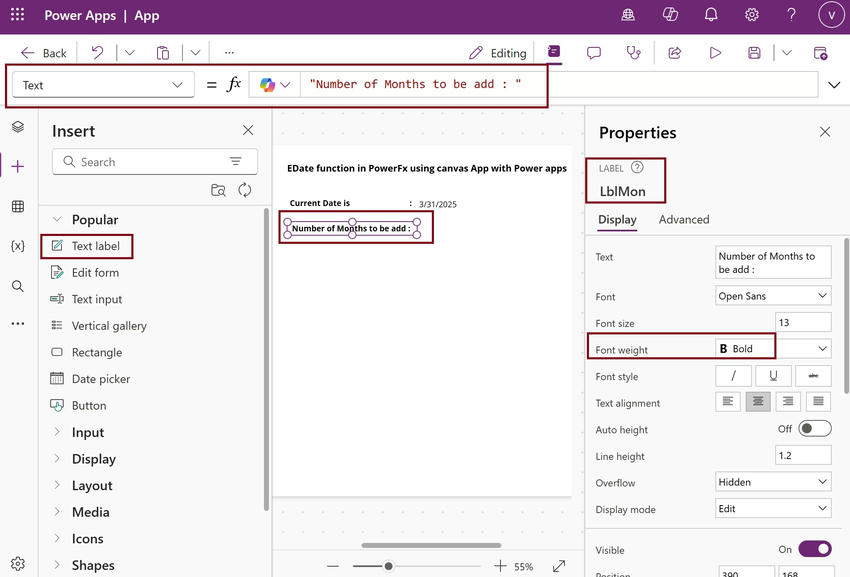This screenshot has height=577, width=850.
Task: Open the Variables icon in sidebar
Action: pyautogui.click(x=18, y=246)
